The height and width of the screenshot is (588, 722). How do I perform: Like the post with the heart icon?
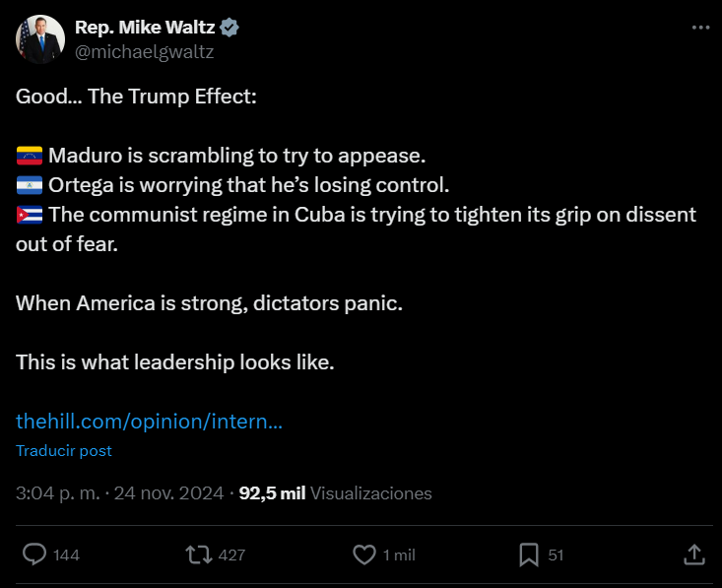(x=364, y=555)
